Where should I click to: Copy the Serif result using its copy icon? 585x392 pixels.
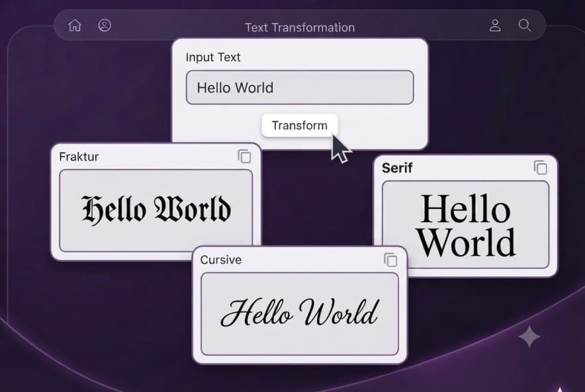[540, 168]
